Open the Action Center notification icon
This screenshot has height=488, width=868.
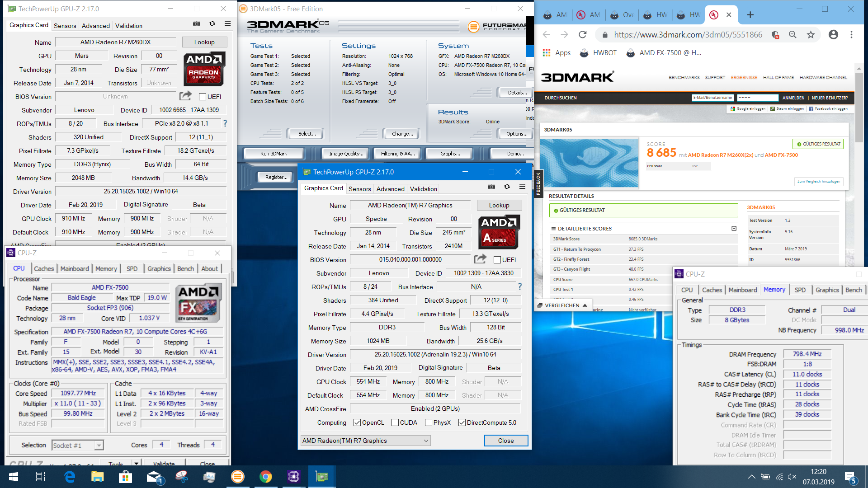(x=850, y=477)
